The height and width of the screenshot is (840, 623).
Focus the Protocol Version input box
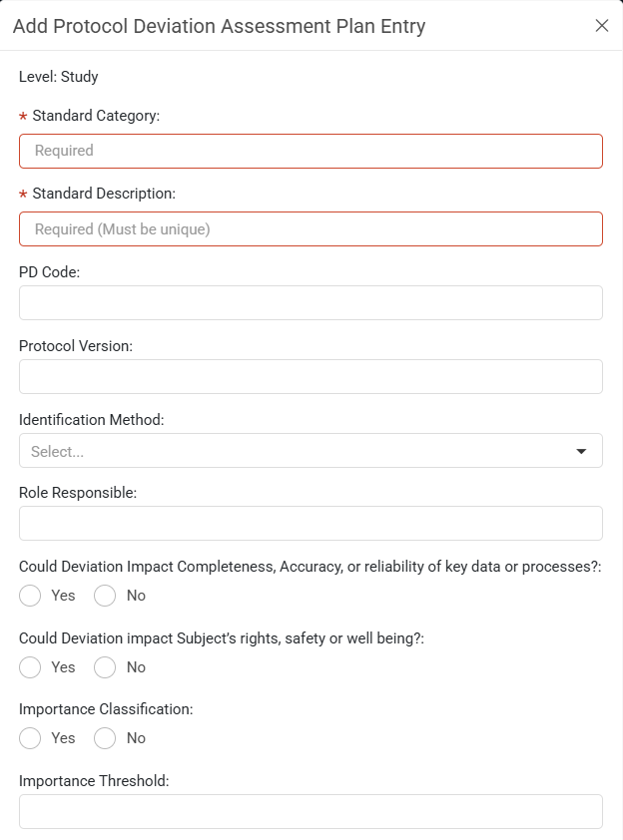coord(311,377)
